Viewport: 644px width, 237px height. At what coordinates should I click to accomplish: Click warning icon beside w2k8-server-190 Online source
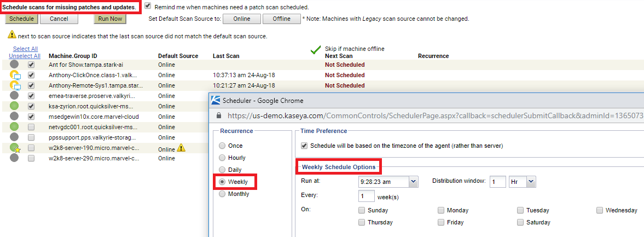pyautogui.click(x=181, y=149)
